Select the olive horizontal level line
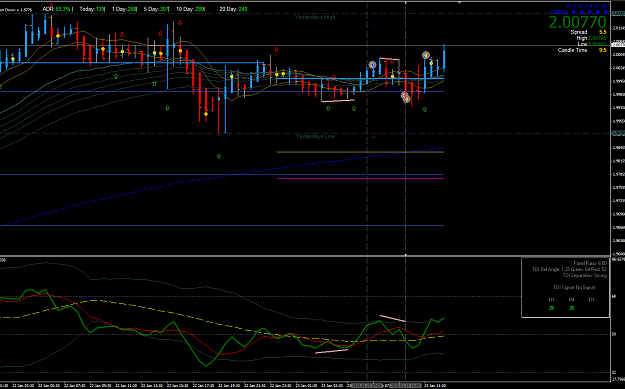Screen dimensions: 625x389 [x=360, y=152]
